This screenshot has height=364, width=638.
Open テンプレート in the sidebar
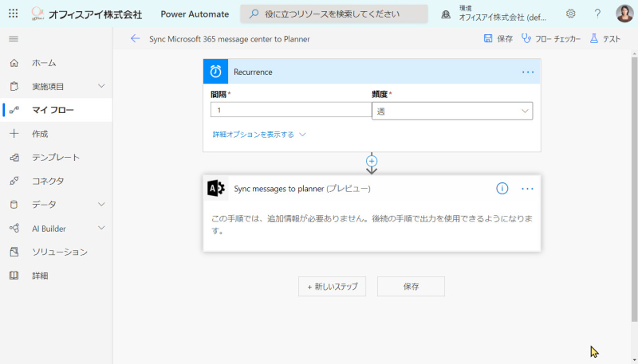(x=56, y=157)
